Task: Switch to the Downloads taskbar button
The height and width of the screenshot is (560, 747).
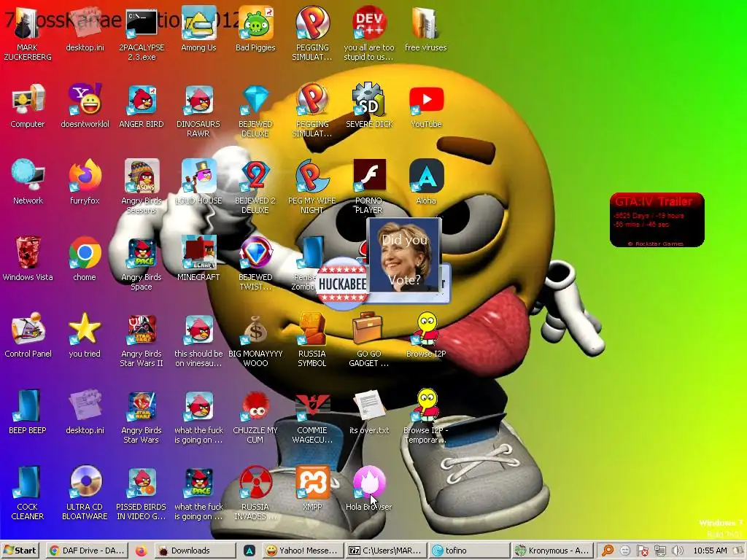Action: point(195,551)
